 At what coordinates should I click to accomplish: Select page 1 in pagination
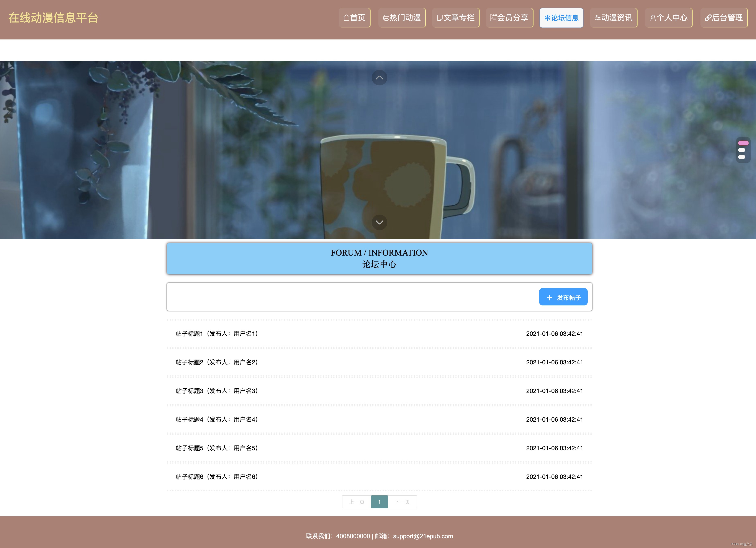click(x=379, y=502)
